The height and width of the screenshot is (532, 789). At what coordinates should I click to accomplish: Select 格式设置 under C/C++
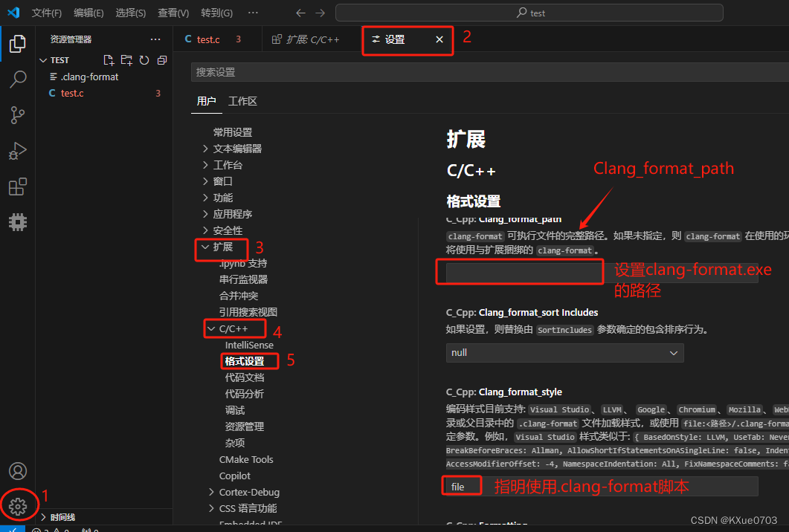pos(245,362)
